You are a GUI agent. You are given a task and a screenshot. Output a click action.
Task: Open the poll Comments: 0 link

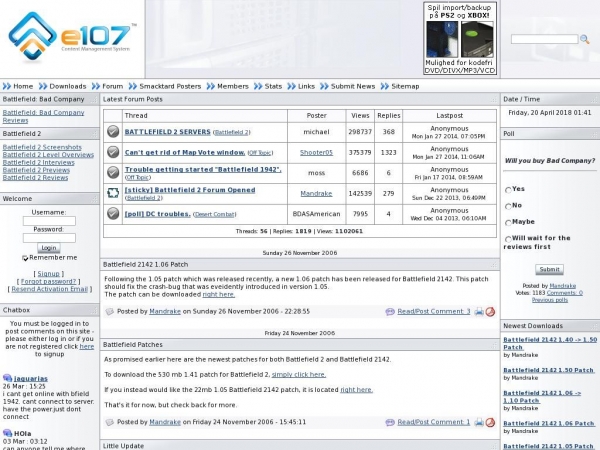pos(565,293)
